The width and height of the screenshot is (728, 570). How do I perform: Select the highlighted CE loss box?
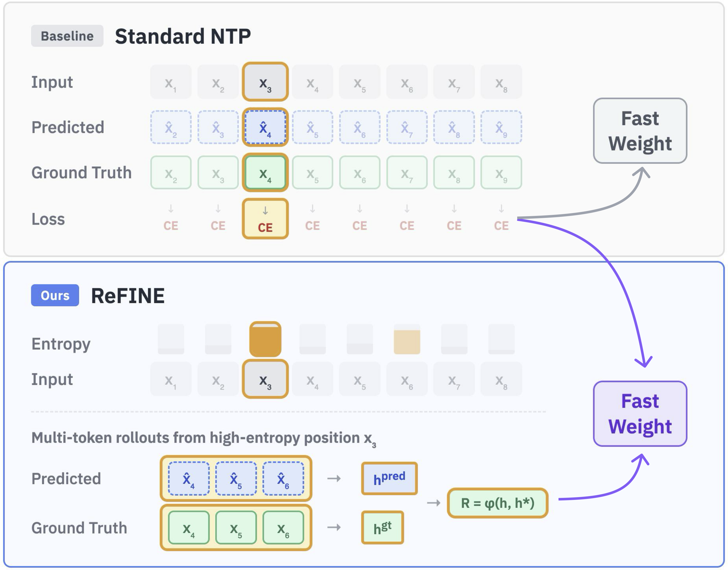coord(265,219)
